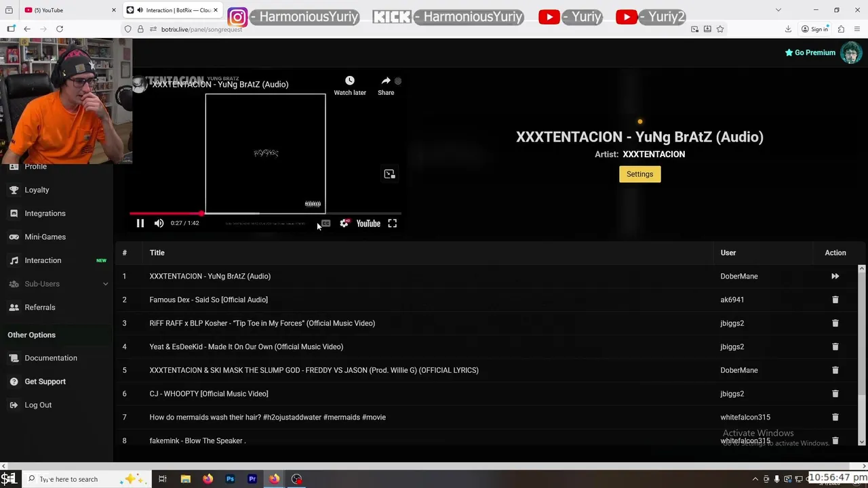The image size is (868, 488).
Task: Remove Yeat & EsDeeKid song from the queue
Action: pyautogui.click(x=835, y=346)
